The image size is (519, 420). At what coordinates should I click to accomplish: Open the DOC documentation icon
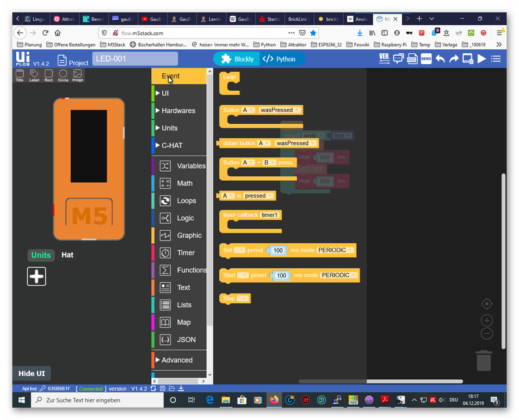tap(413, 59)
